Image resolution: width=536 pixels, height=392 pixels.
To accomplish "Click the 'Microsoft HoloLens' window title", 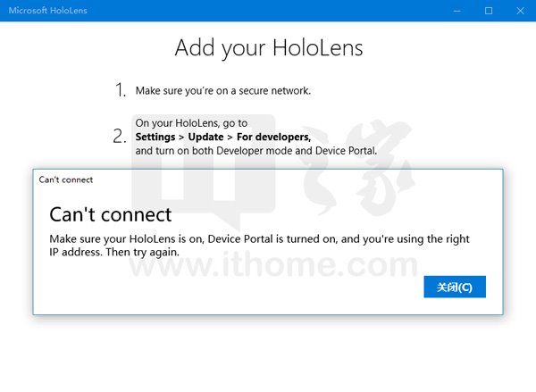I will [x=48, y=11].
